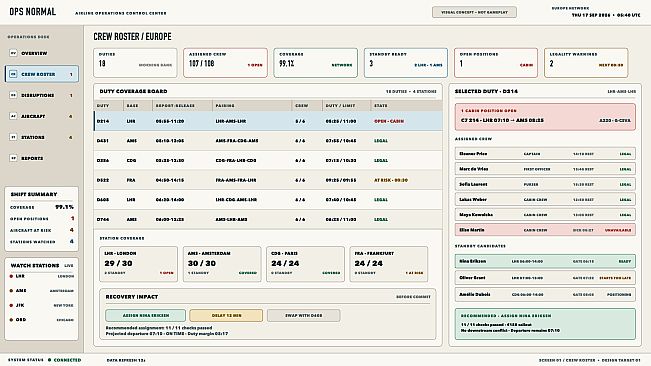Click the AT RISK state label
This screenshot has width=651, height=366.
point(391,180)
